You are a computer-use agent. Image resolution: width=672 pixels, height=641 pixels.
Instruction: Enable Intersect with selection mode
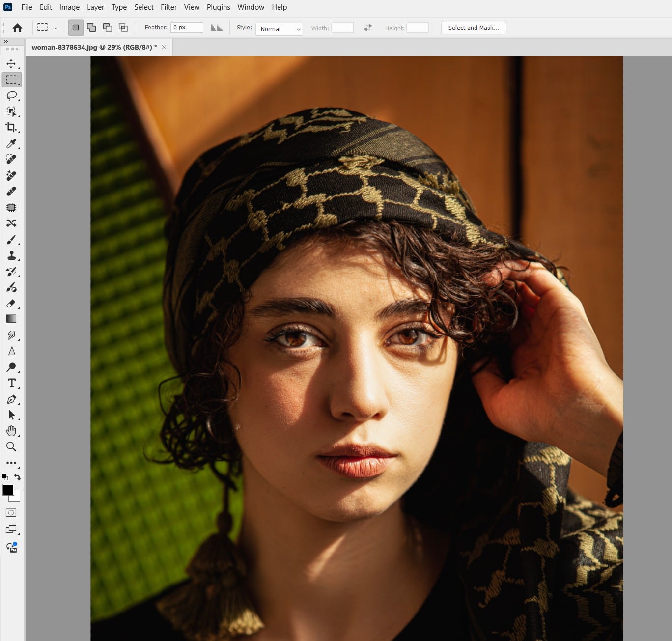click(x=123, y=28)
